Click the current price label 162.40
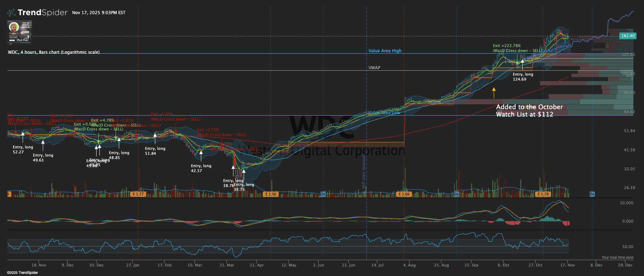 click(628, 36)
